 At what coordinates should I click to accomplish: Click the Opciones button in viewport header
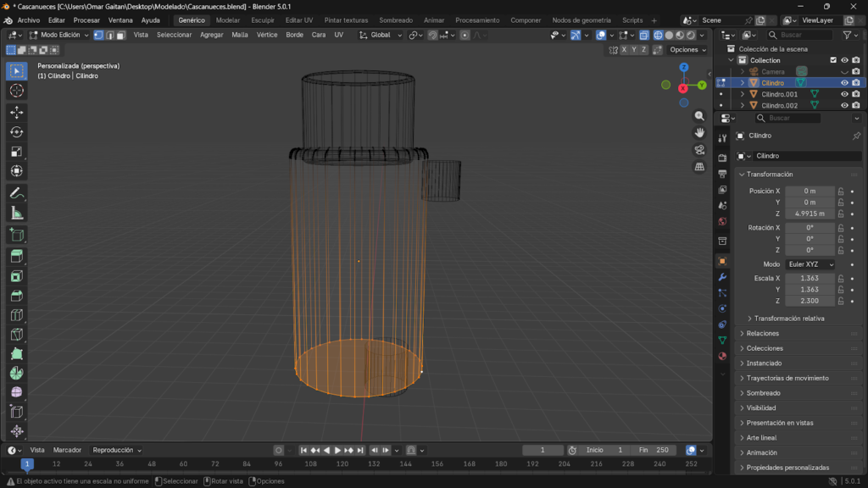687,50
